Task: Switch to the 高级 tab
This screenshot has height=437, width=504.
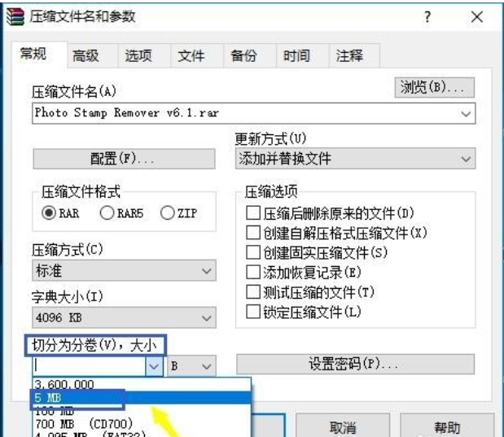Action: click(x=85, y=55)
